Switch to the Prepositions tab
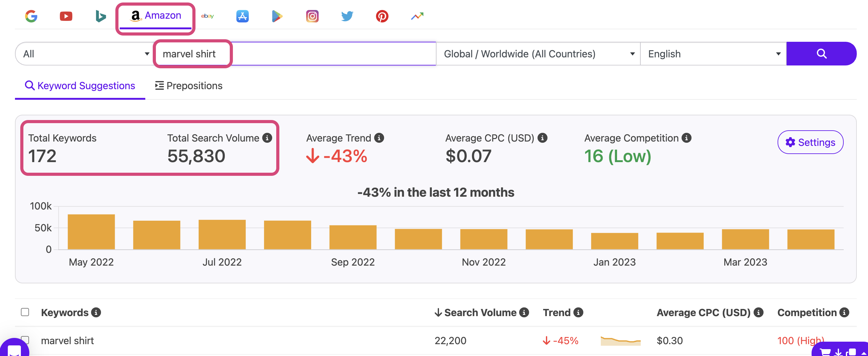The height and width of the screenshot is (356, 868). click(189, 85)
